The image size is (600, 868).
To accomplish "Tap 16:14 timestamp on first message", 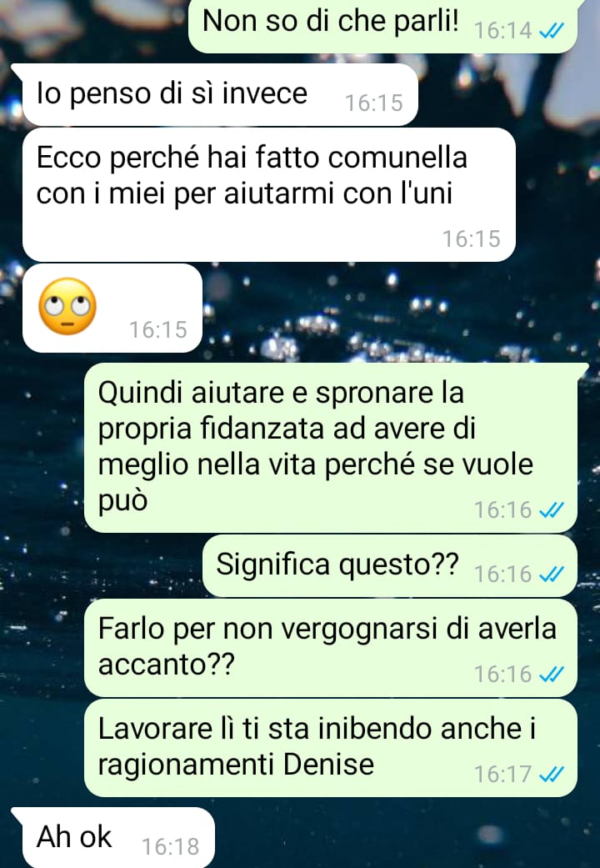I will tap(502, 31).
